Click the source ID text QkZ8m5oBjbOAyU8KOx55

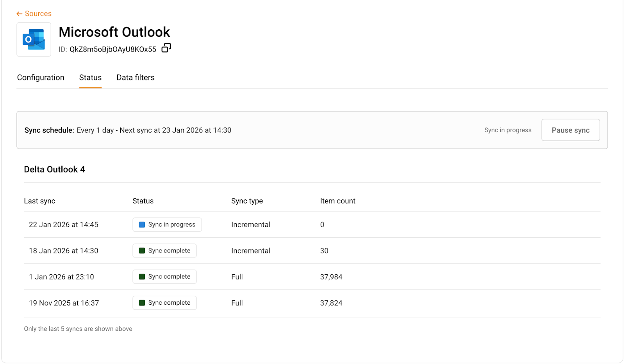coord(112,49)
